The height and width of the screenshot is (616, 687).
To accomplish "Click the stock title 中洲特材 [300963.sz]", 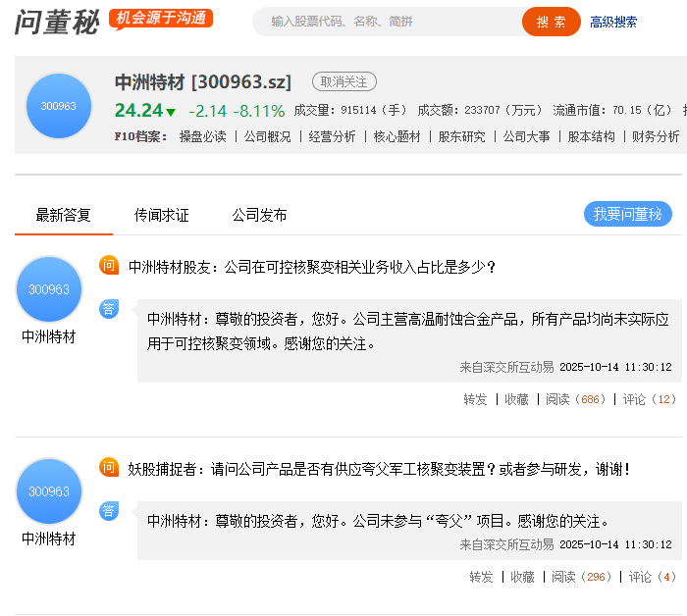I will coord(203,82).
